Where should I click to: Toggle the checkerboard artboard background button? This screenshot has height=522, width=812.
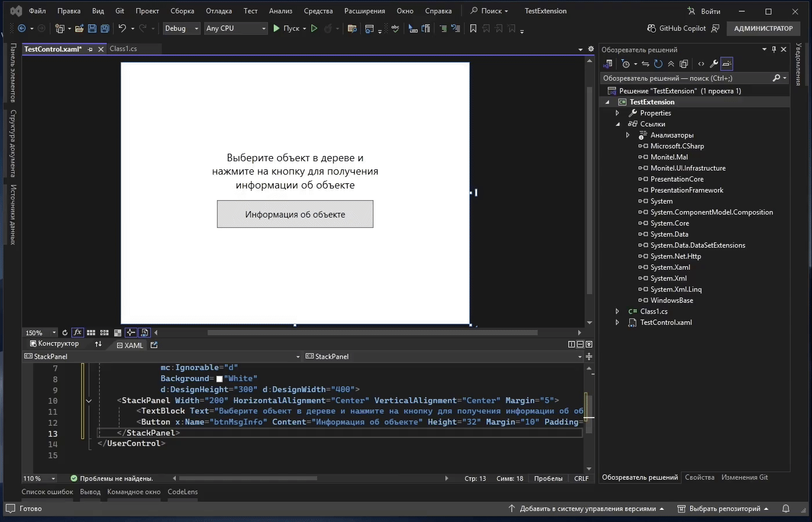pos(118,332)
